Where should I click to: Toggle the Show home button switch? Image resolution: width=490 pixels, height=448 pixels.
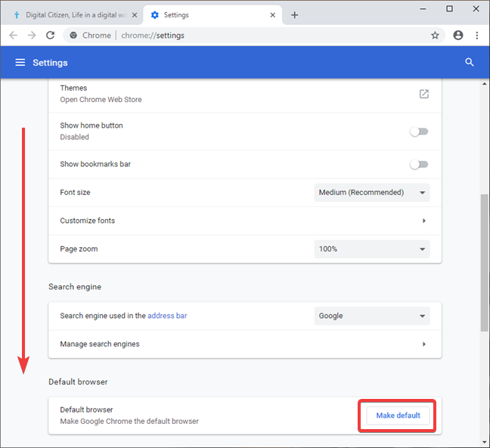419,131
